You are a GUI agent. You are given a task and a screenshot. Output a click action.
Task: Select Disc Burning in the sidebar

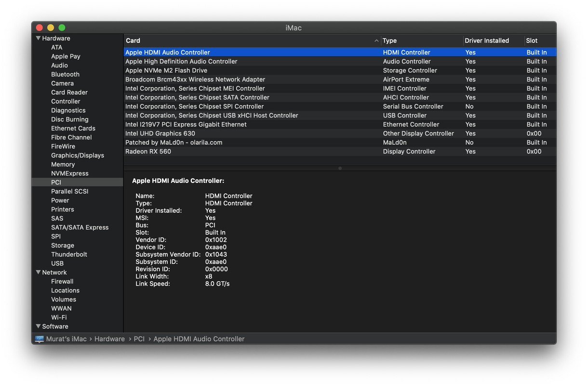coord(70,119)
